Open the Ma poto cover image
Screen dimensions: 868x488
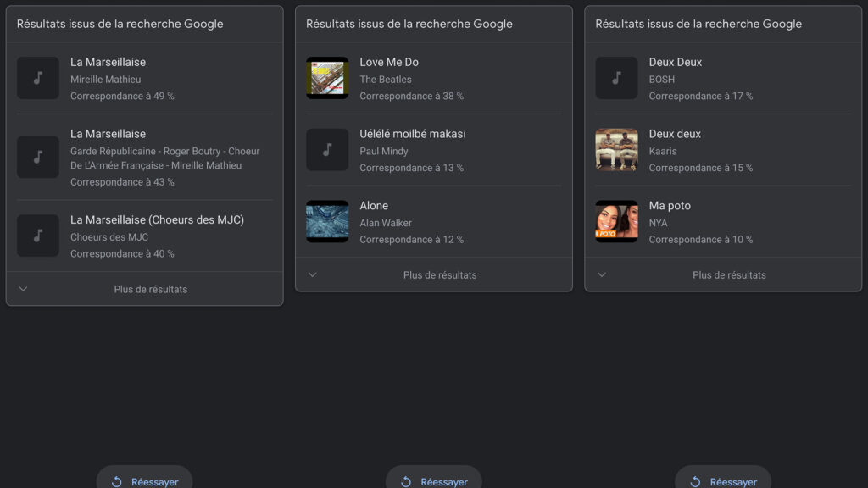click(617, 221)
